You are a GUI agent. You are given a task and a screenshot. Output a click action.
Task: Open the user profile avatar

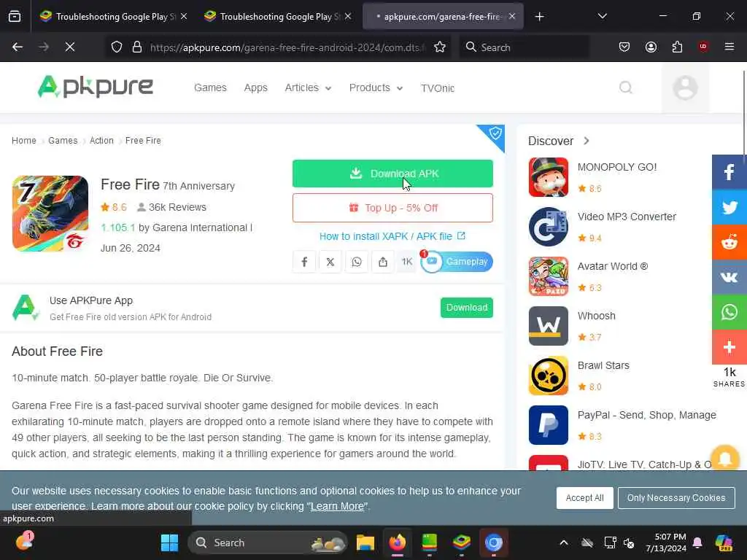click(x=685, y=88)
